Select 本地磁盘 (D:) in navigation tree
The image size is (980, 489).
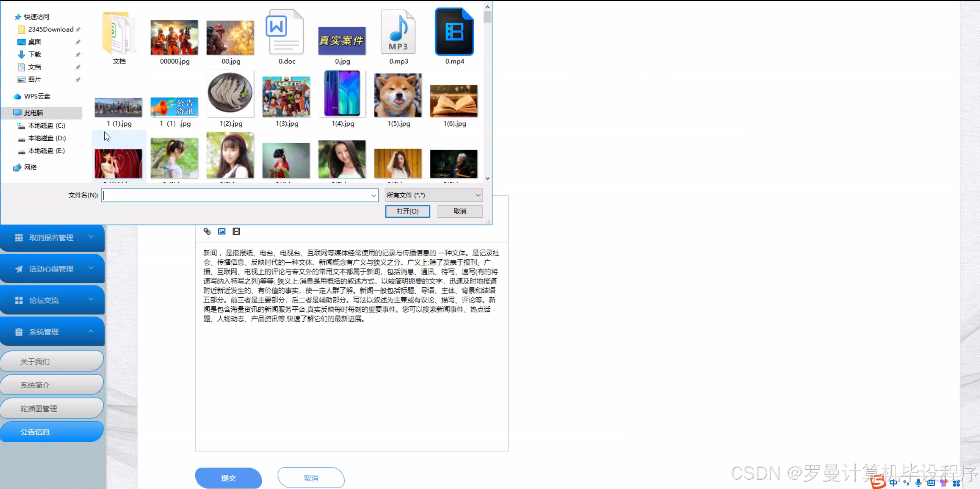[47, 138]
